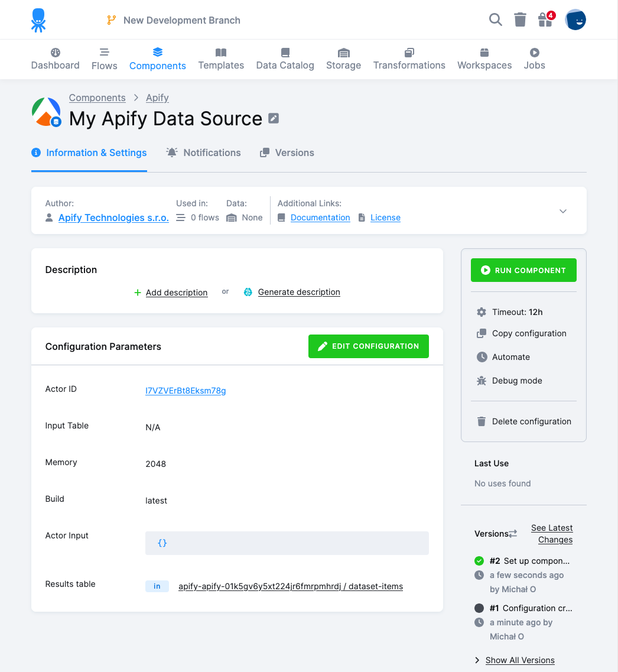The width and height of the screenshot is (618, 672).
Task: Click the search magnifier icon
Action: point(495,20)
